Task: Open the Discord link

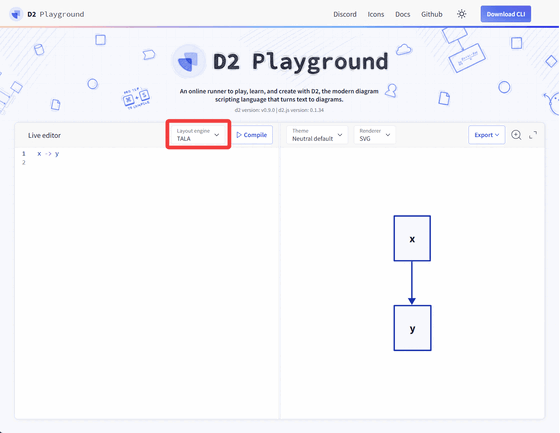Action: (345, 14)
